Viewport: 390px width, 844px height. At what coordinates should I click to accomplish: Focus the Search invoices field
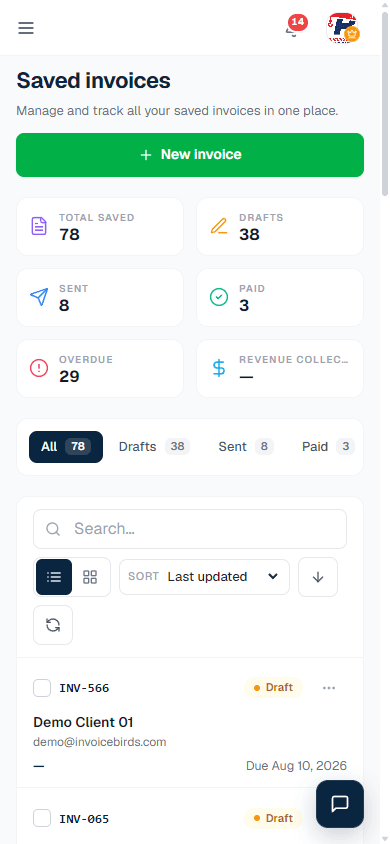pos(190,529)
